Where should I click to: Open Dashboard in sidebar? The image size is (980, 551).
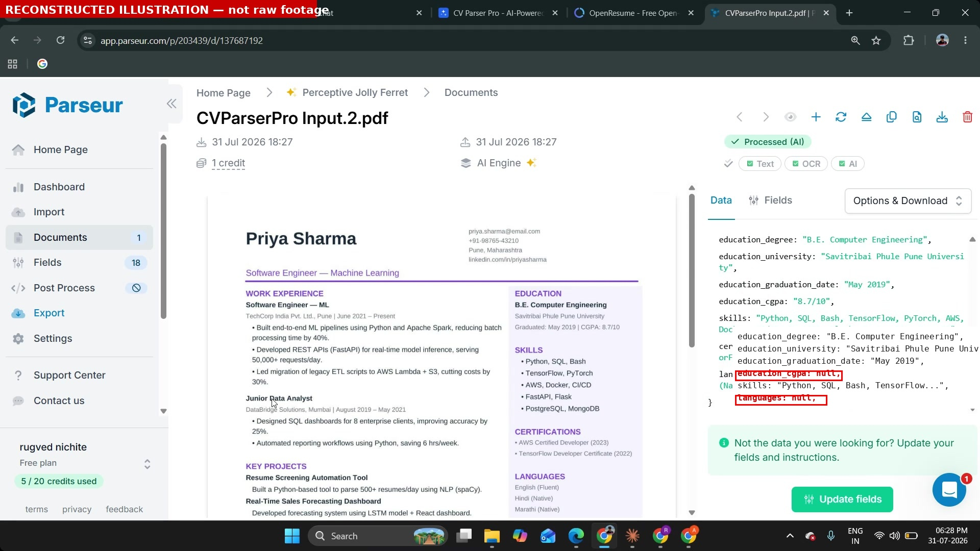79,187
